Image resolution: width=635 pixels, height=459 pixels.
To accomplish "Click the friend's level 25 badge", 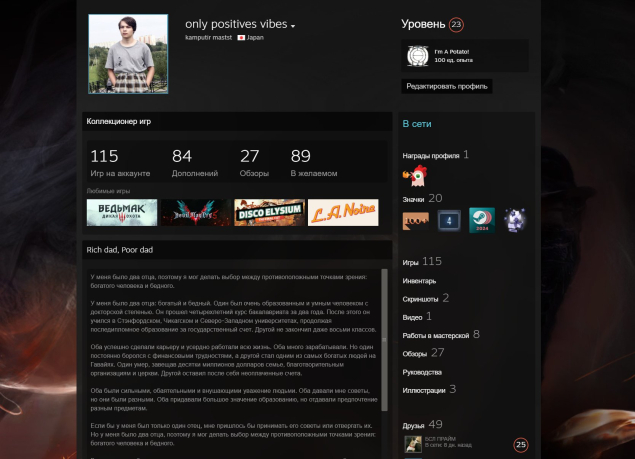I will [x=520, y=444].
